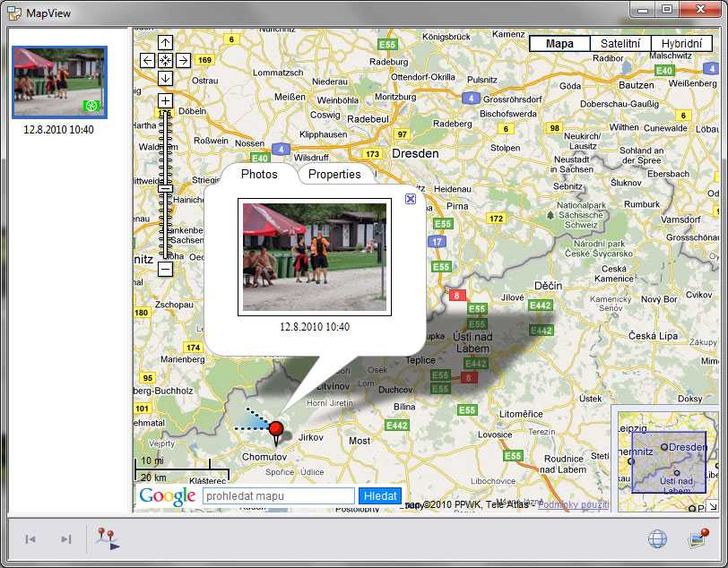Zoom out with the minus button
728x568 pixels.
[165, 269]
